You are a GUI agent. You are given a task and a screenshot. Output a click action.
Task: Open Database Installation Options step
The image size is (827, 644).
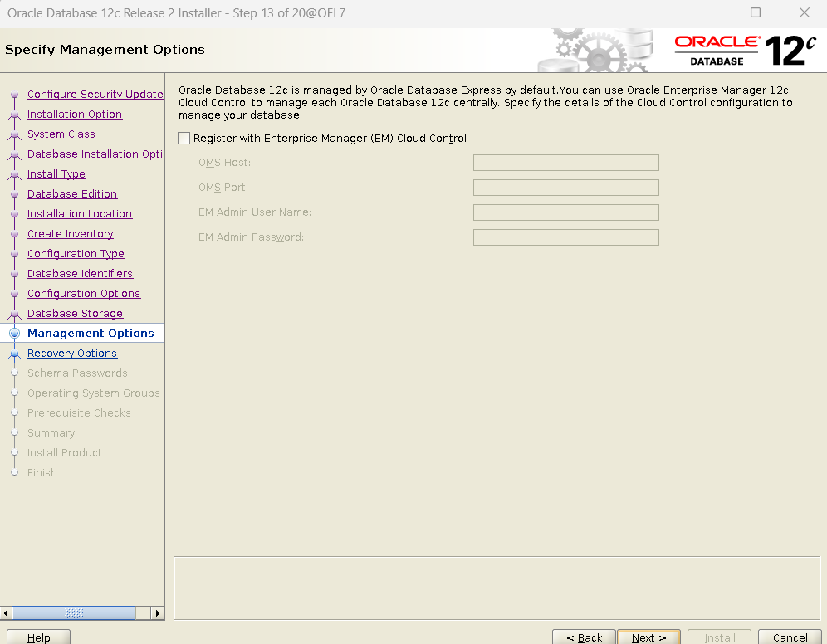click(95, 154)
